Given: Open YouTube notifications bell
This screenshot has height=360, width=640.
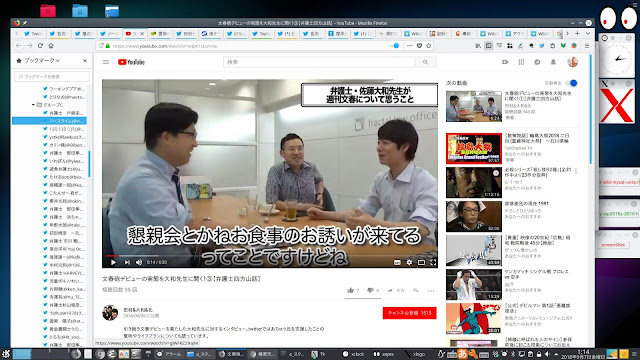Looking at the screenshot, I should click(553, 62).
